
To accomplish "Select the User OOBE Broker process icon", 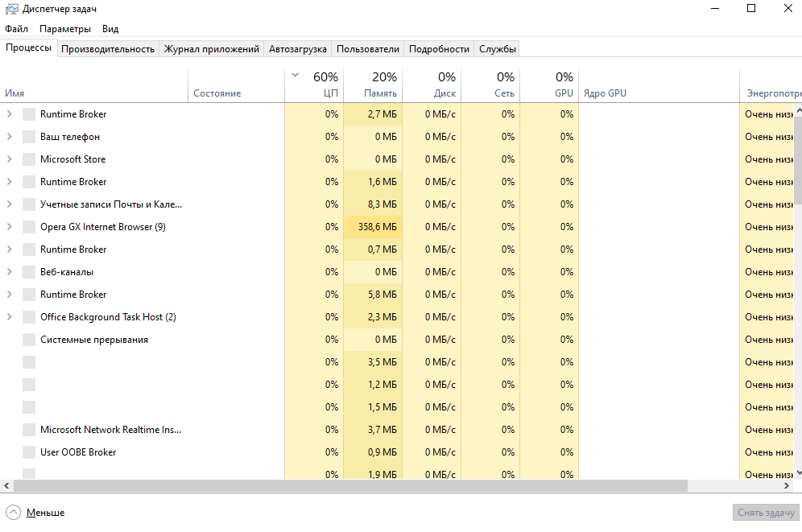I will tap(29, 452).
